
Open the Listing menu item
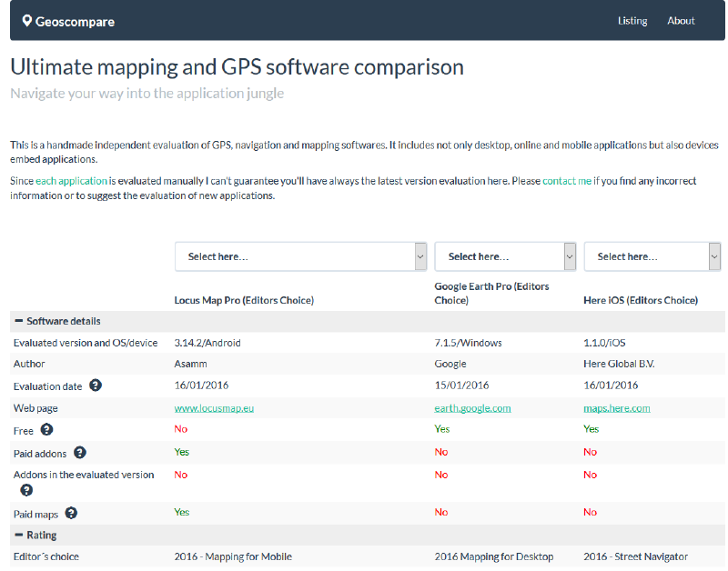[632, 21]
